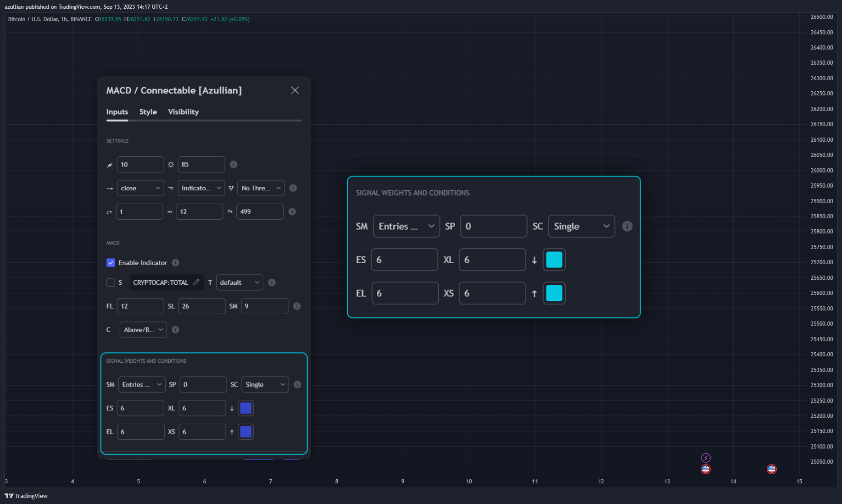Toggle the Enable Indicator checkbox

pos(111,263)
